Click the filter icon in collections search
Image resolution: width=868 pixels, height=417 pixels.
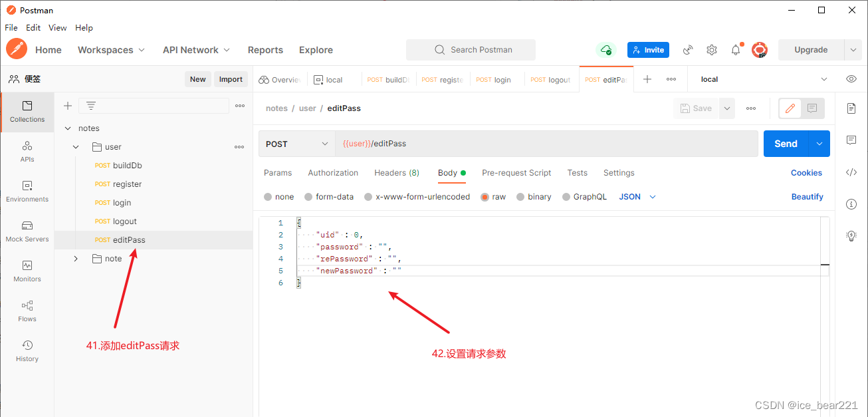[x=91, y=106]
